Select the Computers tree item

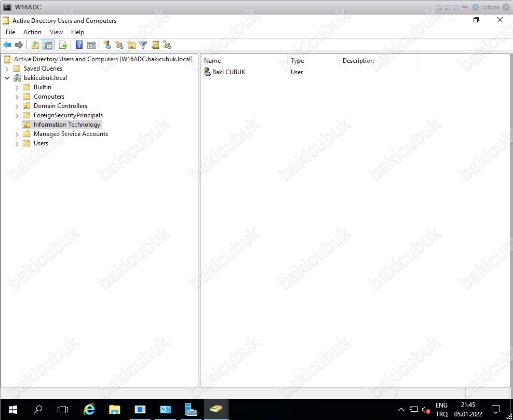pyautogui.click(x=49, y=97)
